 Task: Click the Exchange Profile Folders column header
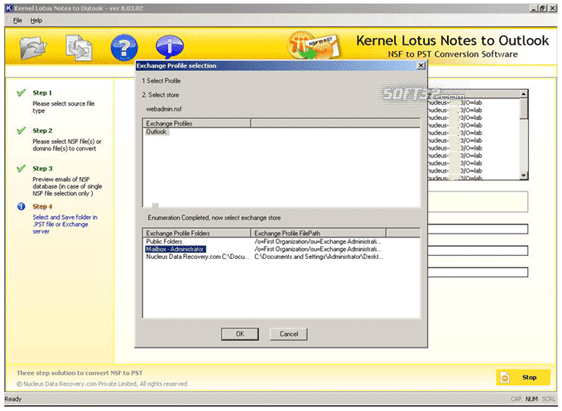[x=196, y=233]
